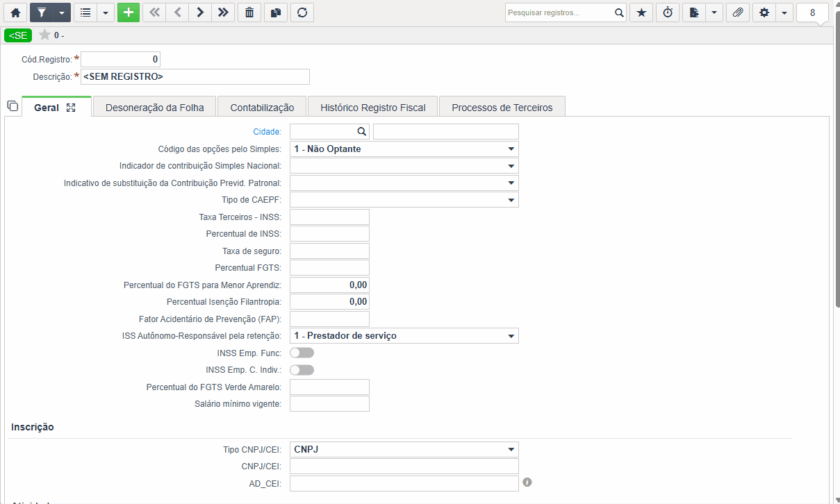Mark record as favorite with gray star
Screen dimensions: 840x504
(44, 35)
